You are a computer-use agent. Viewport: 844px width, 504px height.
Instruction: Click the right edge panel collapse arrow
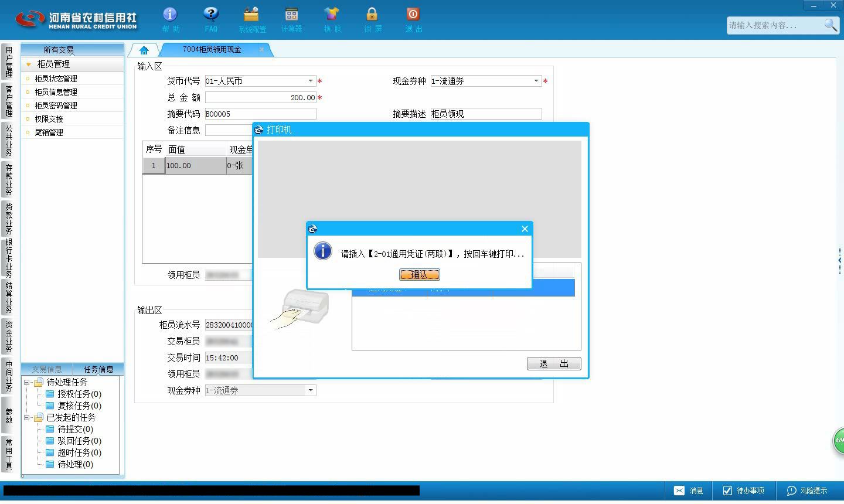click(x=840, y=260)
